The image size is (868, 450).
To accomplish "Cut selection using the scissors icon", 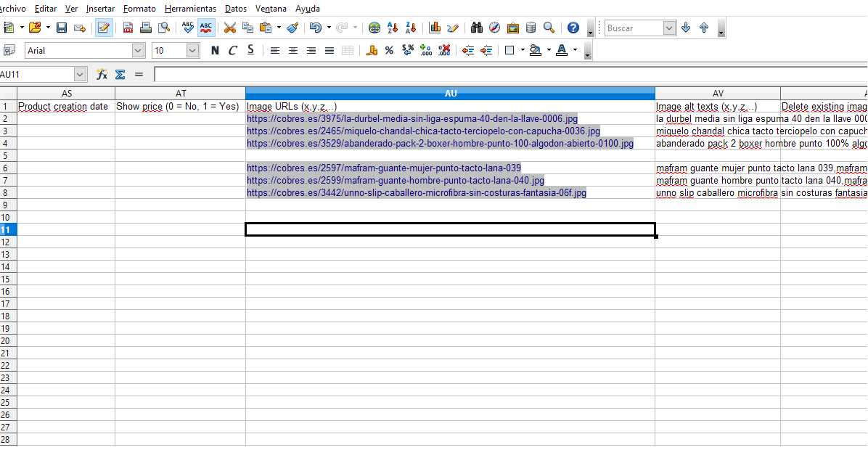I will 230,28.
